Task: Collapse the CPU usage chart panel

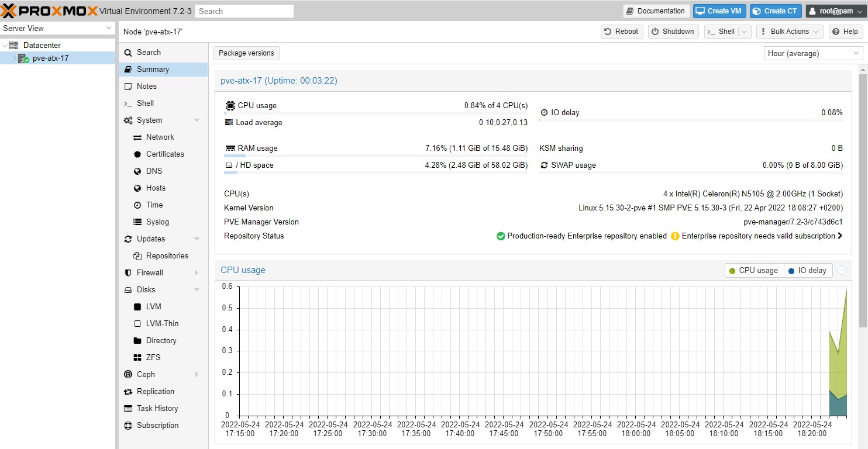Action: (x=842, y=270)
